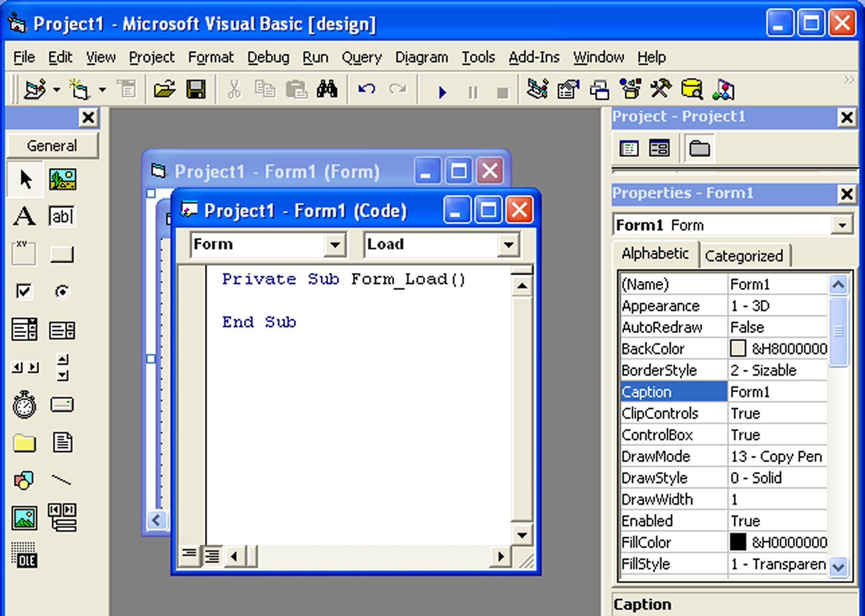Click the Save Project toolbar icon
Image resolution: width=865 pixels, height=616 pixels.
pyautogui.click(x=196, y=89)
